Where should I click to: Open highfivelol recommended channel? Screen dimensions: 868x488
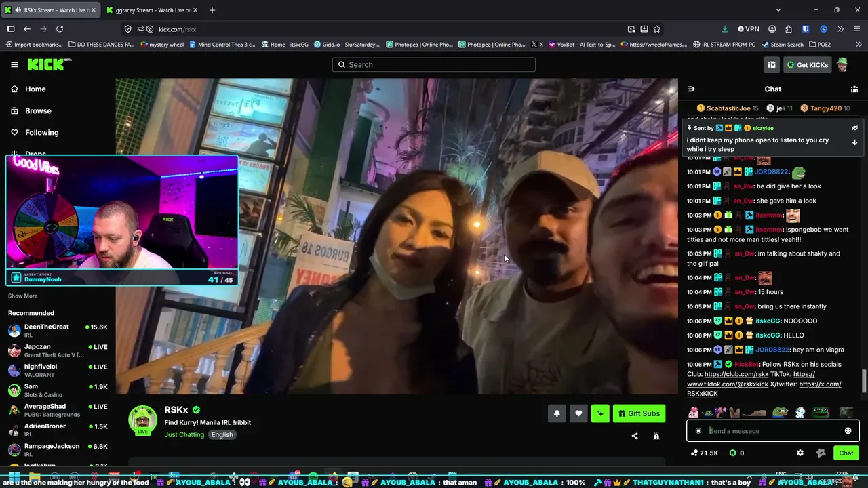[x=58, y=370]
